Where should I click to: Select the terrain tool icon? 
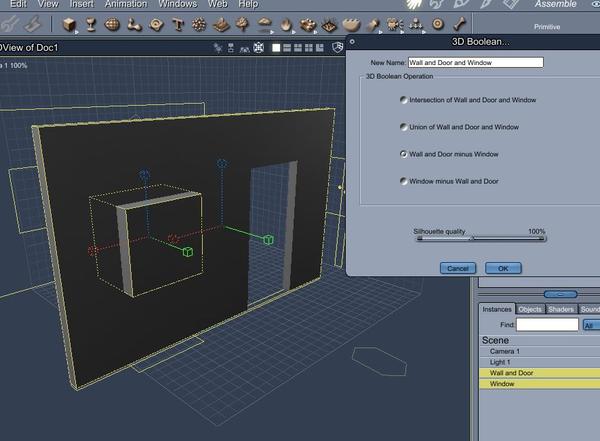[221, 25]
